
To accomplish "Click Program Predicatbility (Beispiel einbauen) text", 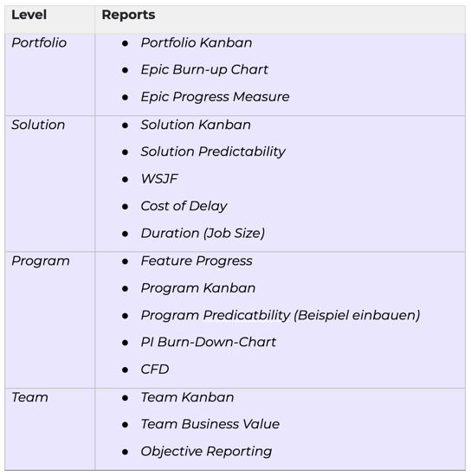I will pos(281,315).
